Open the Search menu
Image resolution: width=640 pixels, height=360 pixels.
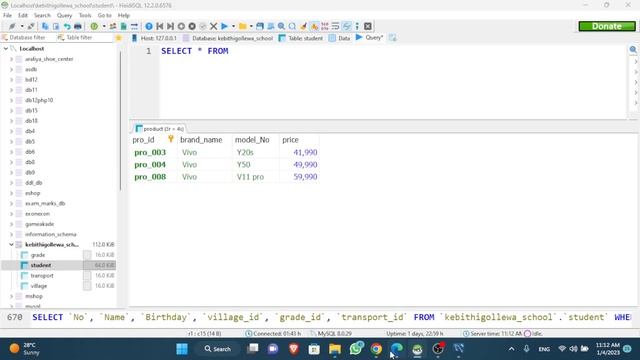coord(42,15)
